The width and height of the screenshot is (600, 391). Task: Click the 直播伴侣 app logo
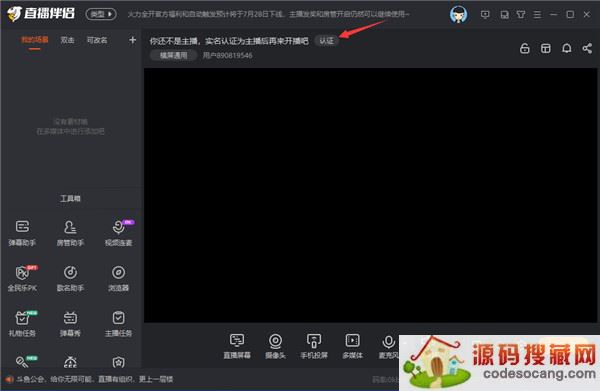pyautogui.click(x=41, y=13)
